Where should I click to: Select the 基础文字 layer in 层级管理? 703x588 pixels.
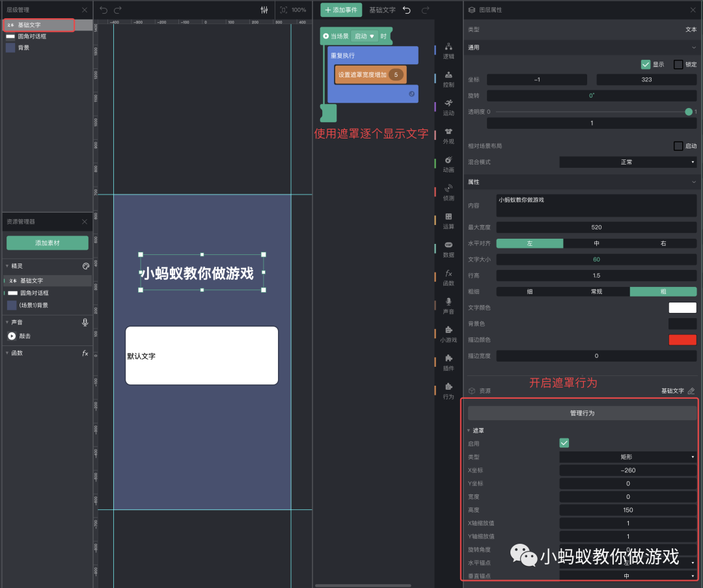point(47,25)
